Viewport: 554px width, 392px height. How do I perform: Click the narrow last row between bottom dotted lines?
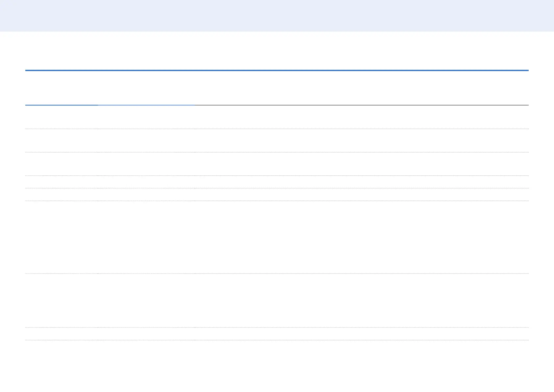click(x=277, y=334)
